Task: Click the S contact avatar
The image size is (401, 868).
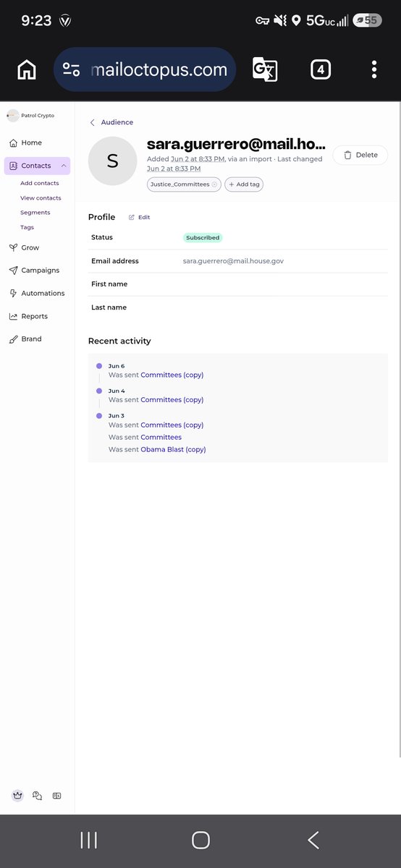Action: (x=112, y=161)
